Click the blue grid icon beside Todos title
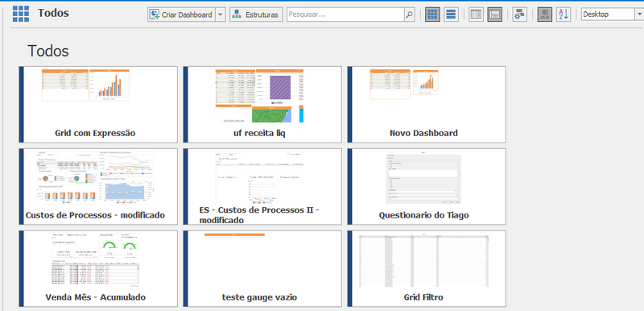 coord(21,14)
